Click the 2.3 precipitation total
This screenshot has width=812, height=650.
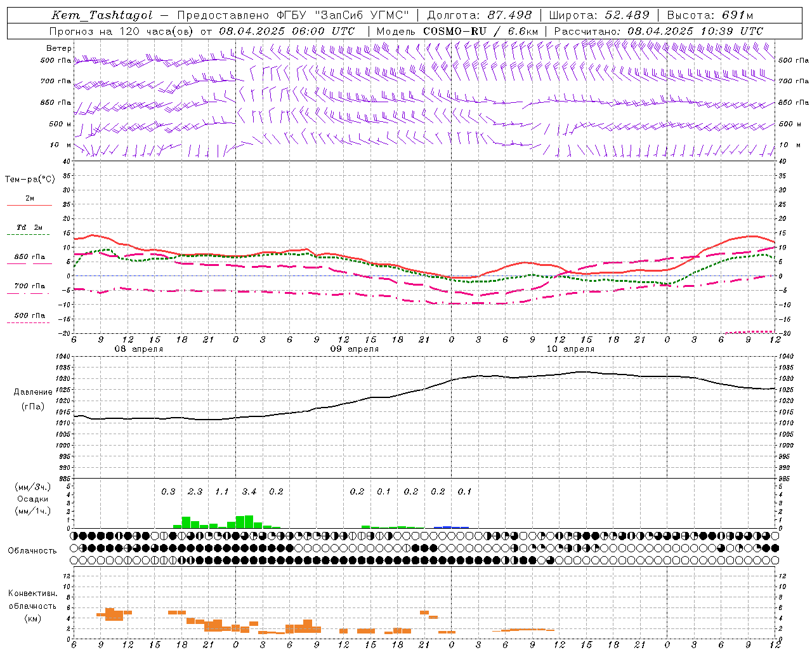tap(195, 492)
